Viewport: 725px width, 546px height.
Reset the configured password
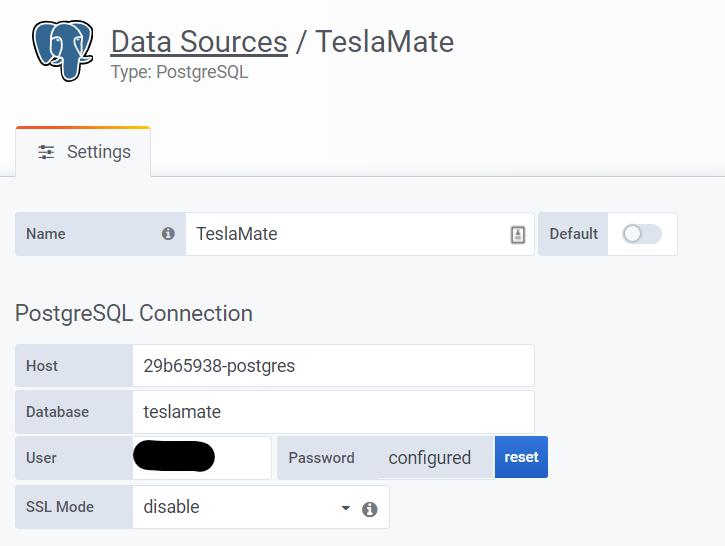521,457
